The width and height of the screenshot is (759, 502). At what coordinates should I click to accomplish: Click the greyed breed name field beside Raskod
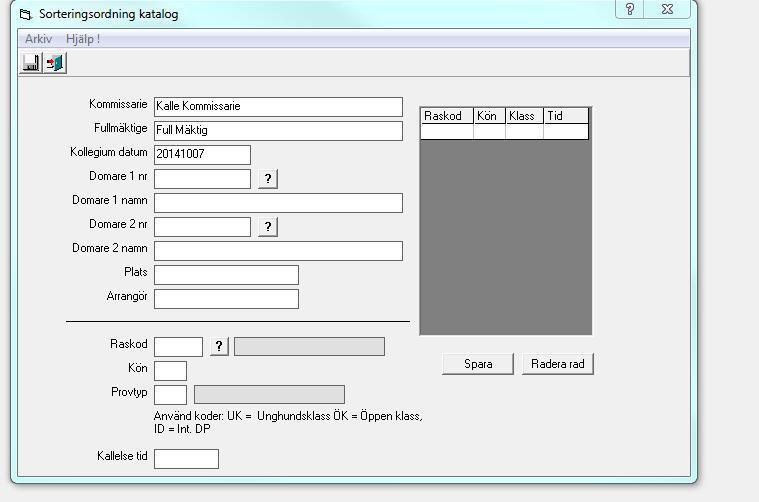click(309, 347)
